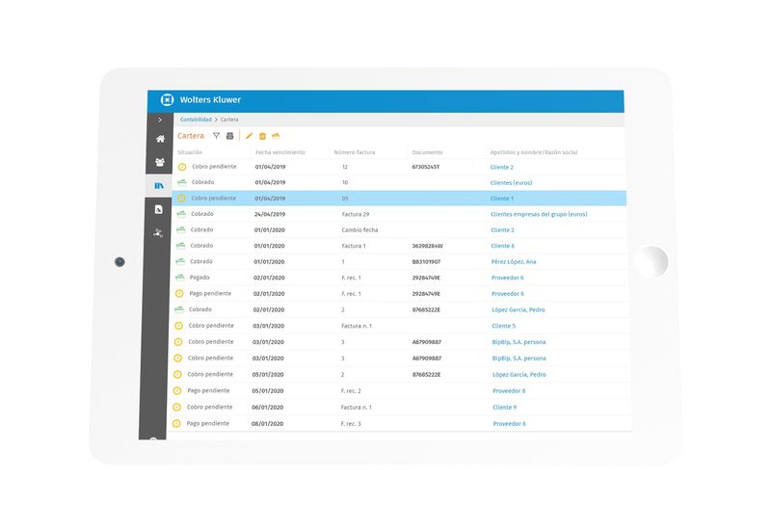
Task: Click the clock icon in highlighted Cliente 1 row
Action: (181, 199)
